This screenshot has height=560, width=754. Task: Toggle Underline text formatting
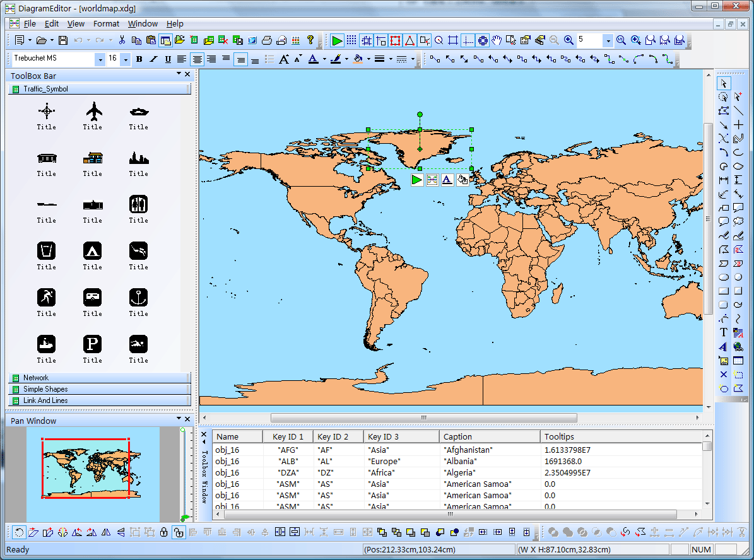(168, 59)
